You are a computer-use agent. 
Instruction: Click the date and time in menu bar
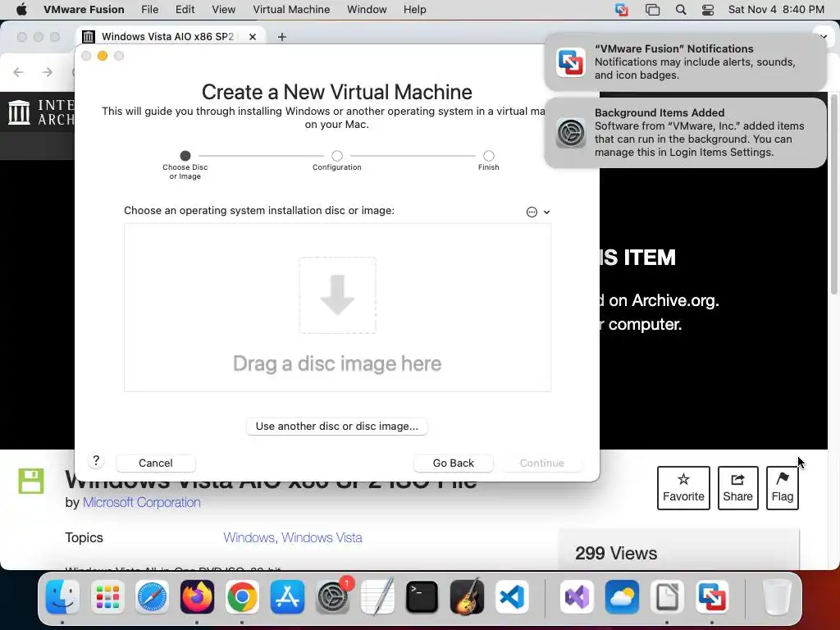pos(776,10)
